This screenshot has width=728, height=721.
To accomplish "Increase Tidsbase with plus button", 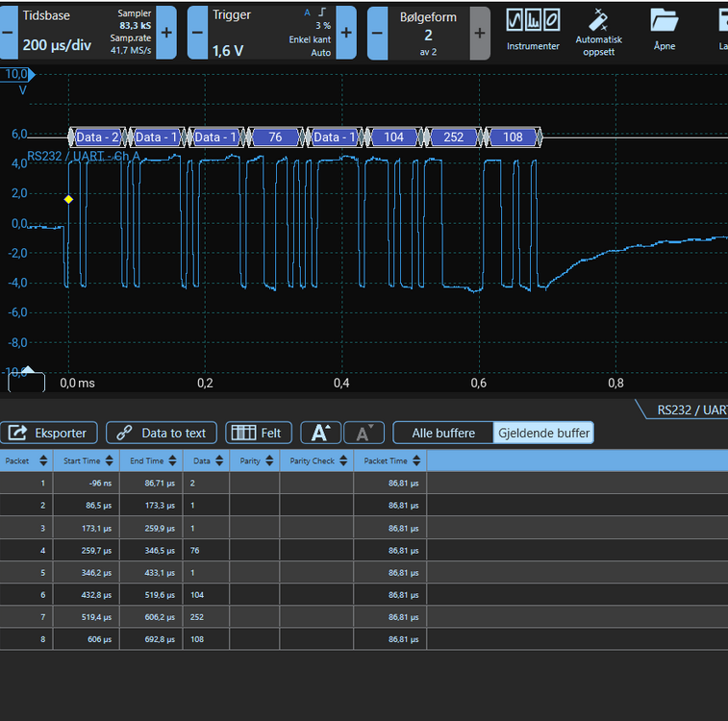I will pyautogui.click(x=166, y=32).
